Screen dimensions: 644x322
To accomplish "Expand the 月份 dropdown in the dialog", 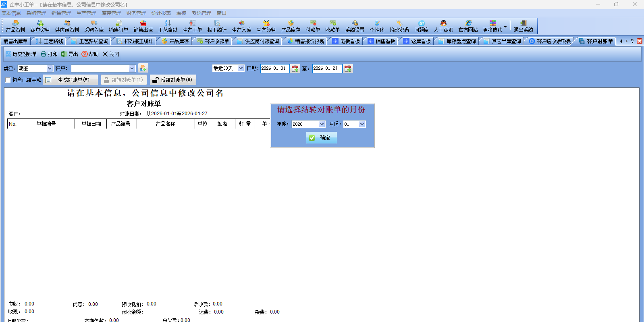I will (362, 124).
